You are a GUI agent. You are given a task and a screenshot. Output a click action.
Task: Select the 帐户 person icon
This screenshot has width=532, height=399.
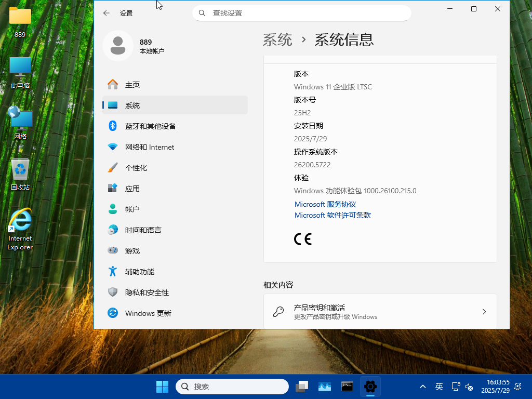coord(113,209)
